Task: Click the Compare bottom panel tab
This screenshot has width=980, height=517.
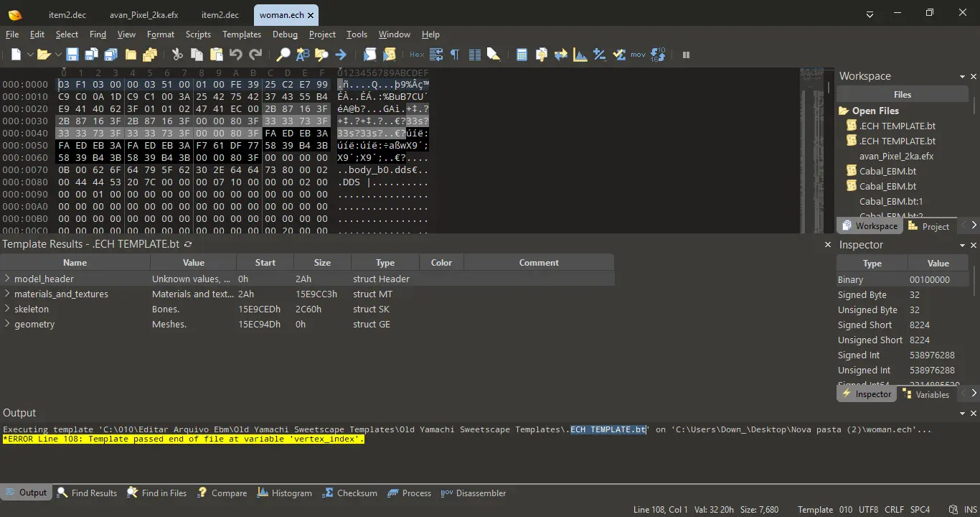Action: coord(222,493)
